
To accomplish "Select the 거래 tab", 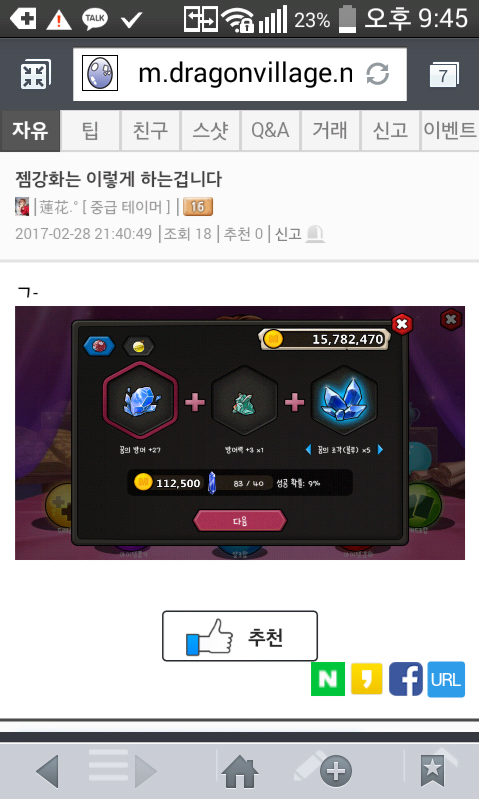I will point(330,131).
